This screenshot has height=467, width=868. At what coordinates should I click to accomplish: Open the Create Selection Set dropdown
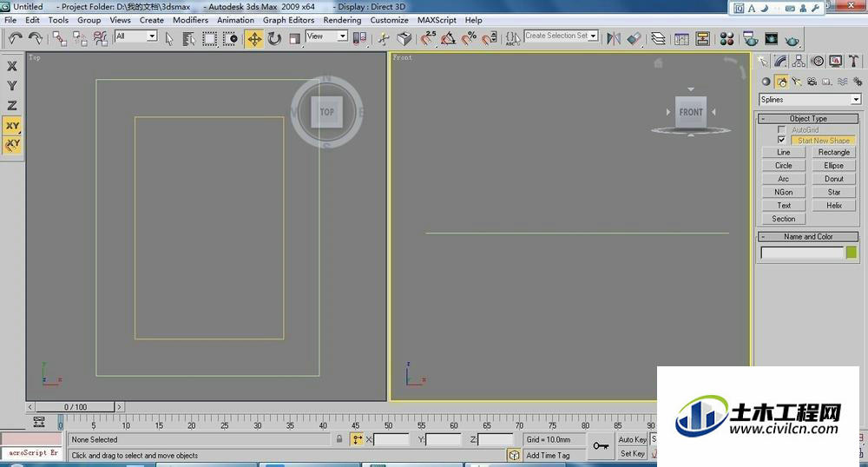pyautogui.click(x=562, y=36)
